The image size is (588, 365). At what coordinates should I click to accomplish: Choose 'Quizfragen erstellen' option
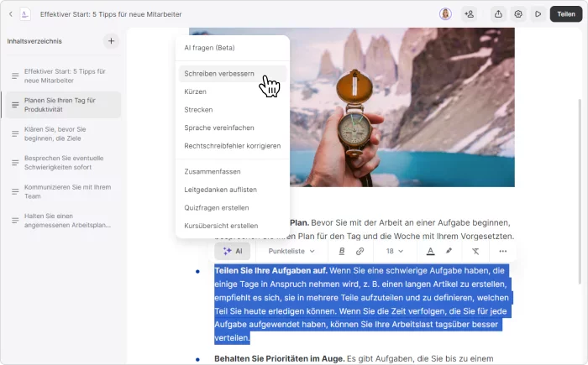(x=233, y=207)
